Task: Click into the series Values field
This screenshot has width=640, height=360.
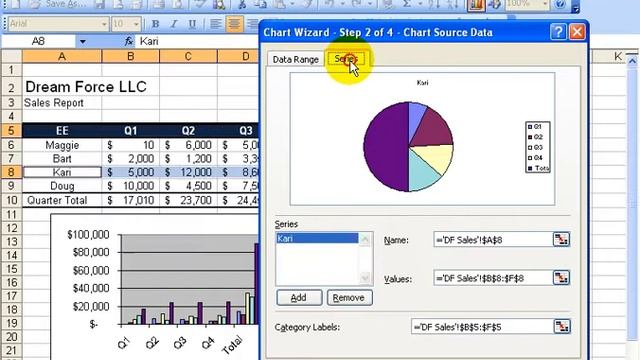Action: 493,278
